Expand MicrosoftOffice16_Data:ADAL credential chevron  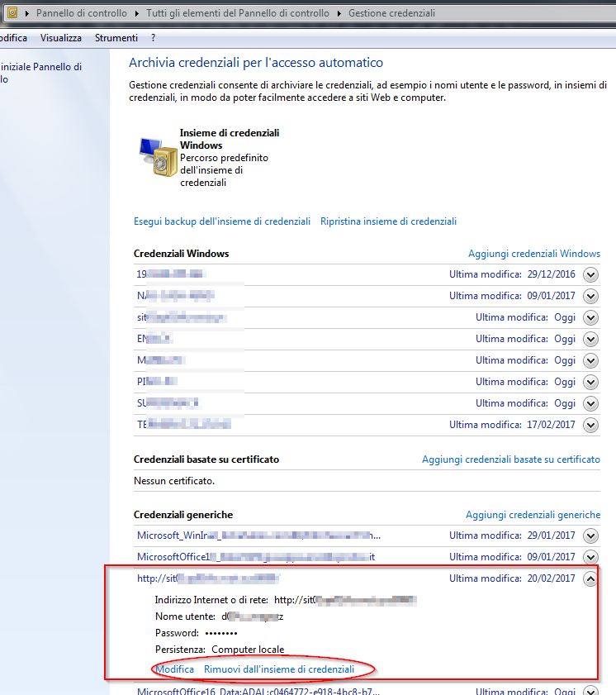pyautogui.click(x=590, y=691)
